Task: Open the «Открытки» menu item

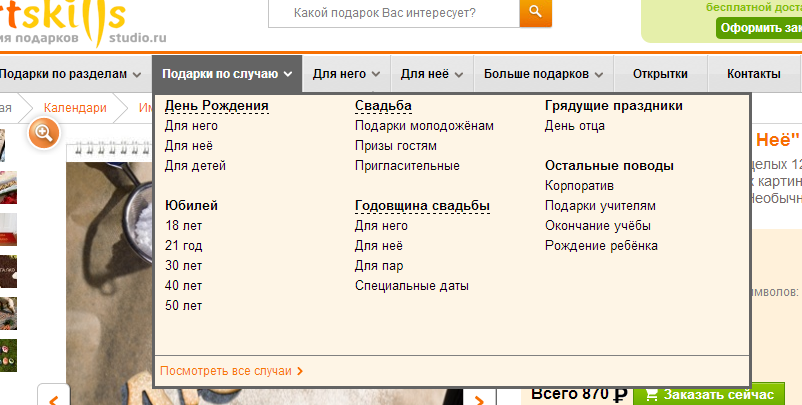Action: click(660, 74)
